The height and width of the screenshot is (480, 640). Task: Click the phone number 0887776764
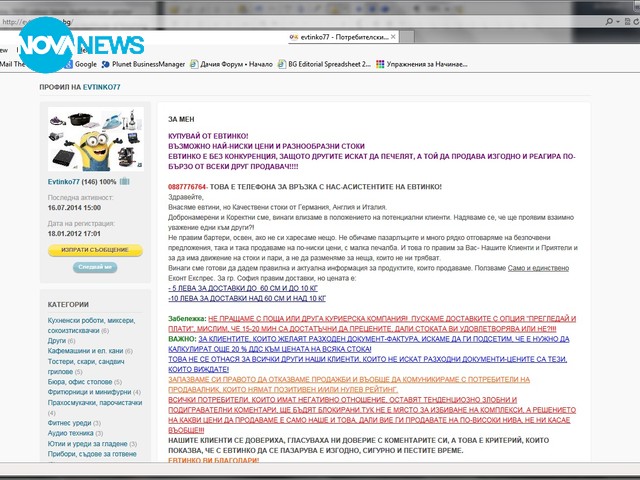click(187, 187)
